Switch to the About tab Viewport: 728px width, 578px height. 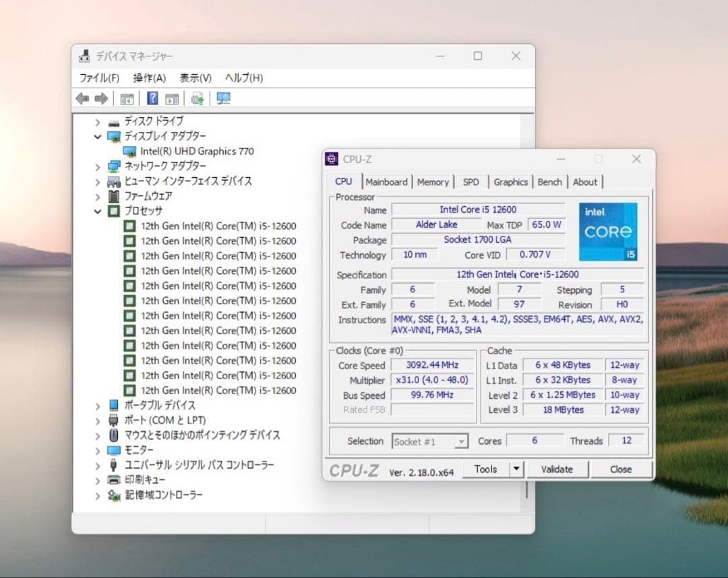tap(585, 182)
